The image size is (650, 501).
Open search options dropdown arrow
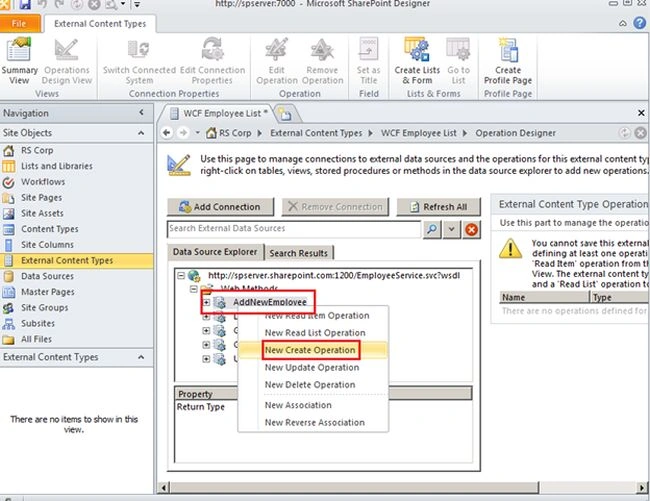pyautogui.click(x=451, y=229)
